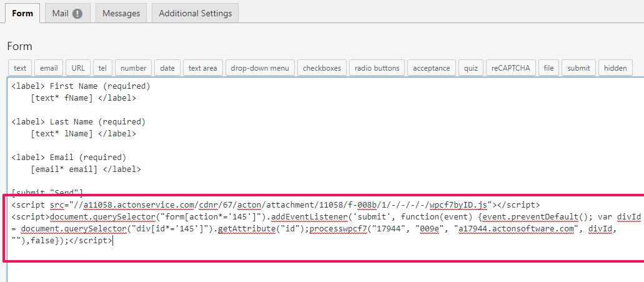Viewport: 644px width, 282px height.
Task: Click the '[text* lName] </label>' line
Action: pyautogui.click(x=83, y=134)
